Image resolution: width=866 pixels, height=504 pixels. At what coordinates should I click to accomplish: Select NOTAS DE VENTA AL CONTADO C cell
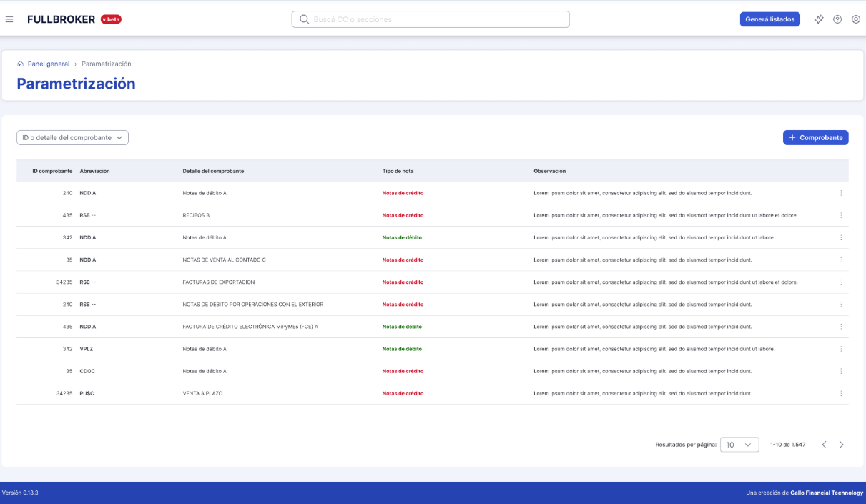click(x=224, y=260)
